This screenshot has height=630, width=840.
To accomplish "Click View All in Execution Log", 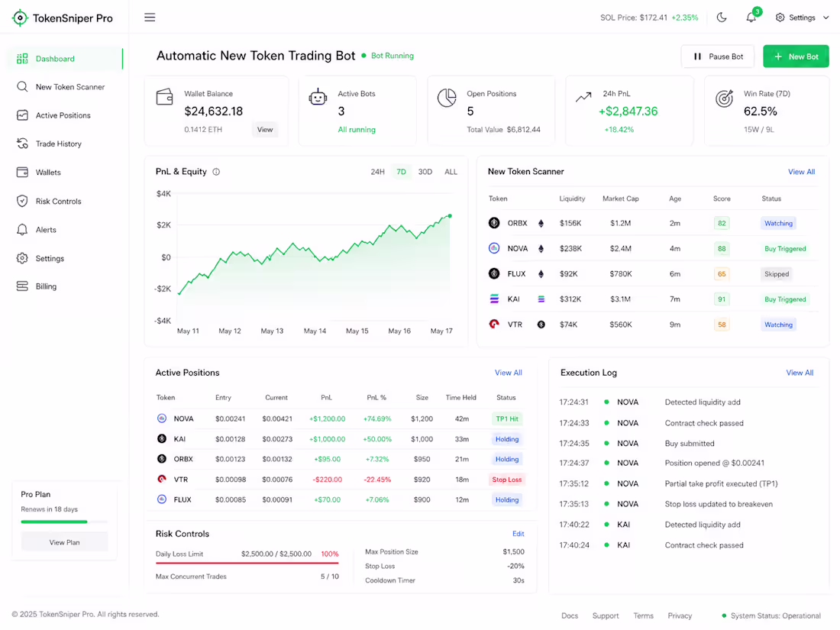I will tap(800, 373).
